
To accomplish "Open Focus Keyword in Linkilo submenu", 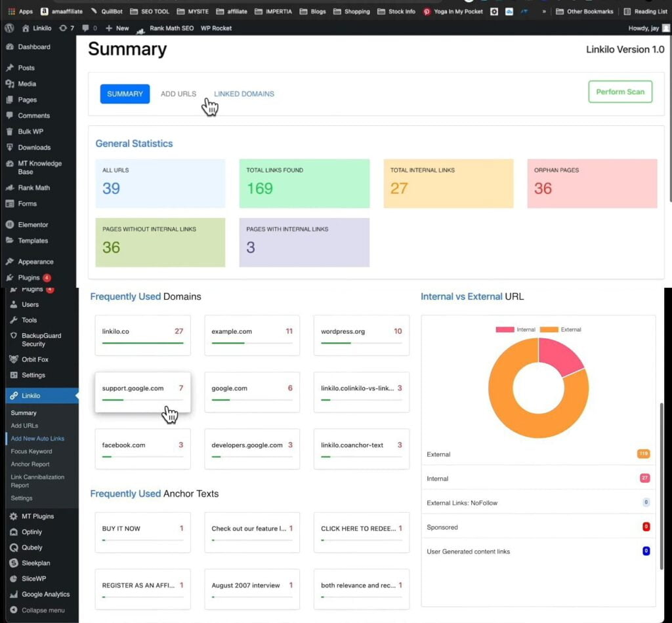I will point(31,451).
